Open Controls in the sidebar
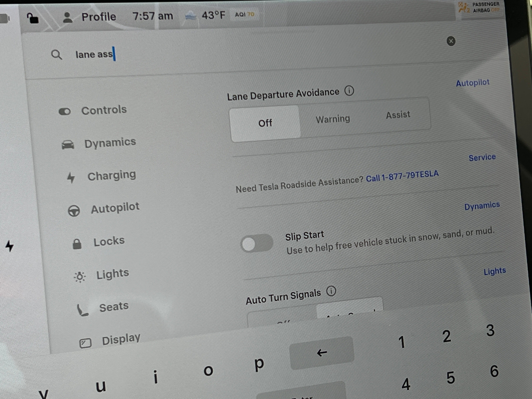 [x=104, y=110]
